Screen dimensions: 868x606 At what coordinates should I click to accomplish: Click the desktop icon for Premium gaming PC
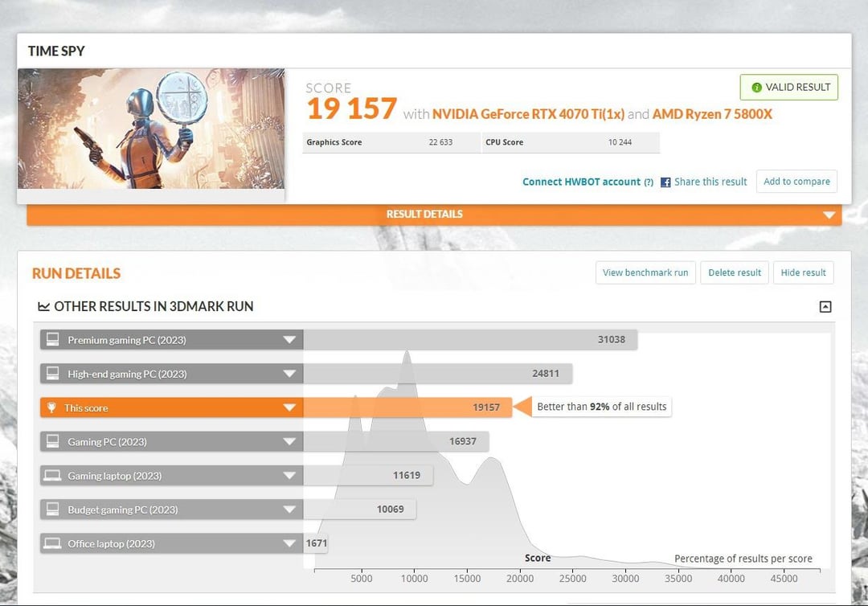tap(52, 339)
